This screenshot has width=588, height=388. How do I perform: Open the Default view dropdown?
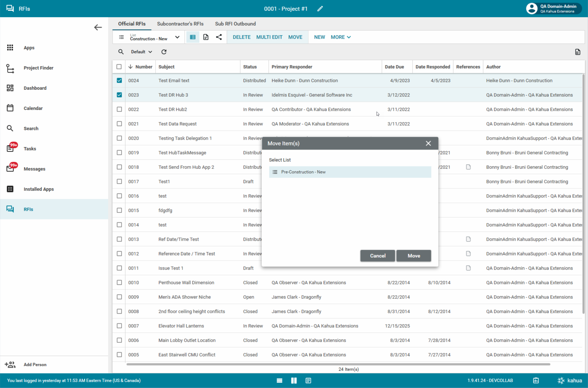point(141,52)
